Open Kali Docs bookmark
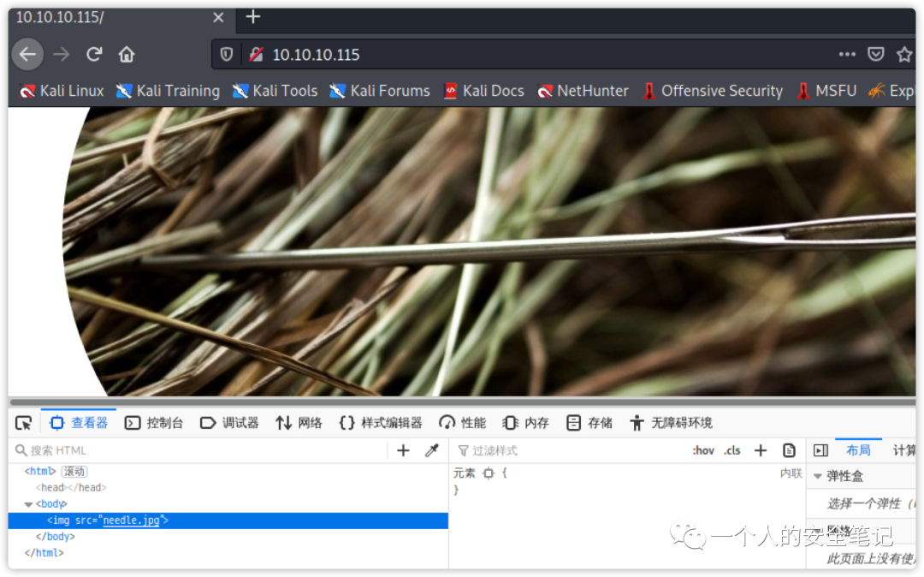 point(483,91)
